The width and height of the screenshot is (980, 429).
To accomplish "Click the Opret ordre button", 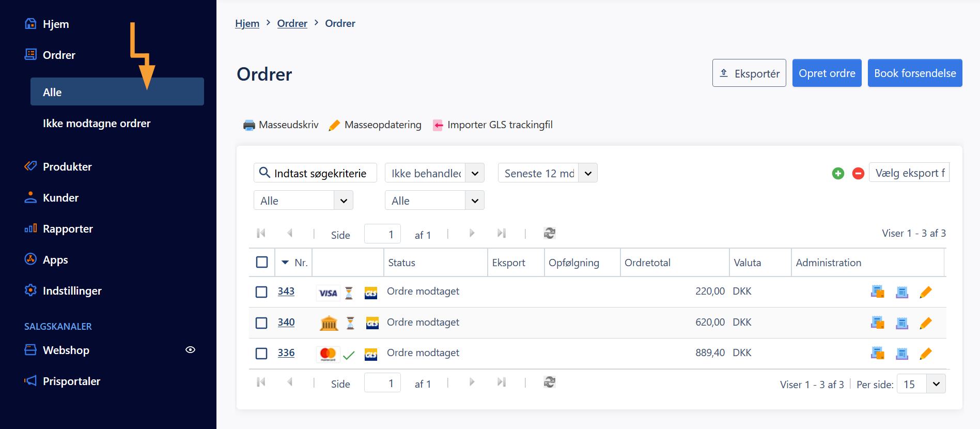I will pyautogui.click(x=827, y=73).
